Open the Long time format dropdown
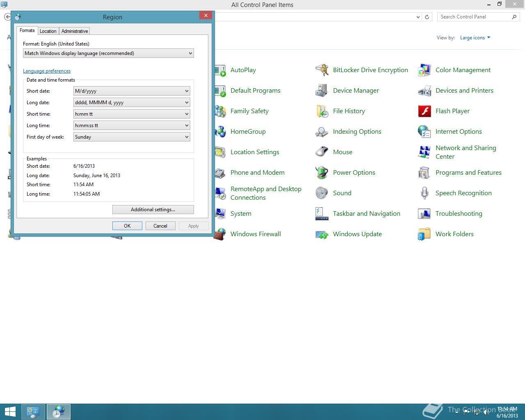Screen dimensions: 525x420 point(132,126)
